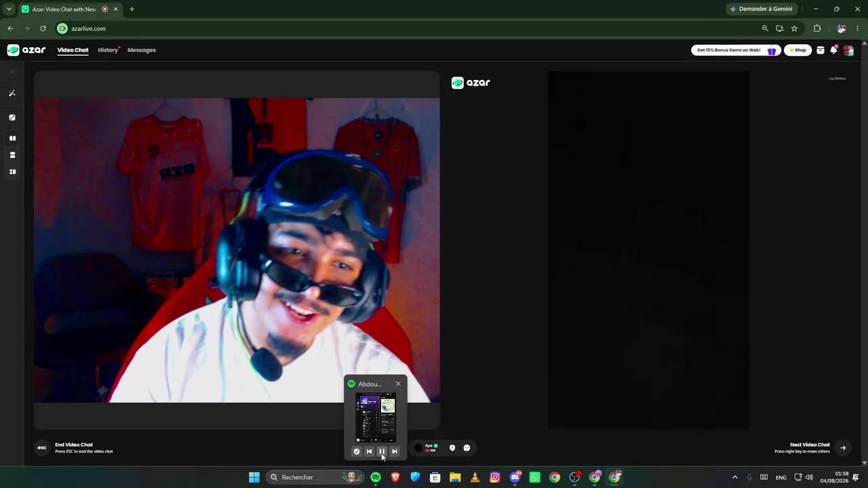Open the Spotify window preview thumbnail
This screenshot has height=488, width=868.
click(x=376, y=418)
